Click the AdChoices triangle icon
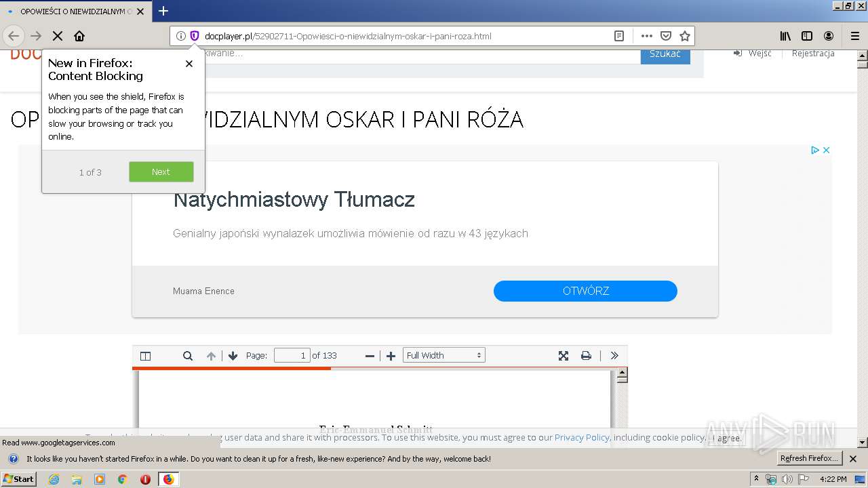This screenshot has width=868, height=488. point(815,150)
